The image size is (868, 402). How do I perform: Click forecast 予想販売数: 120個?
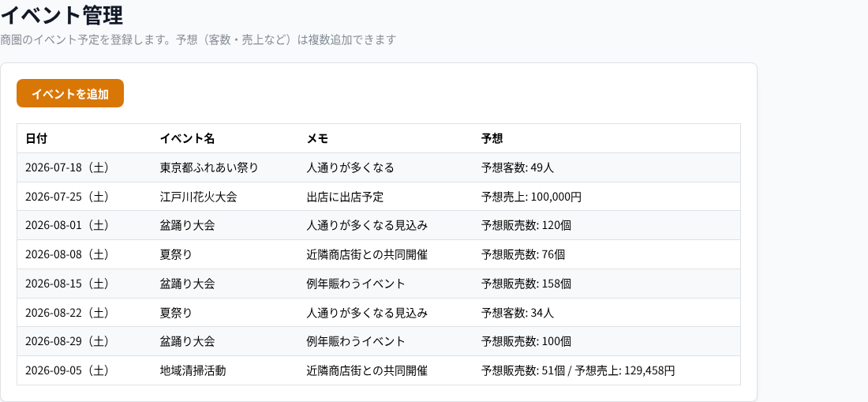pos(526,225)
